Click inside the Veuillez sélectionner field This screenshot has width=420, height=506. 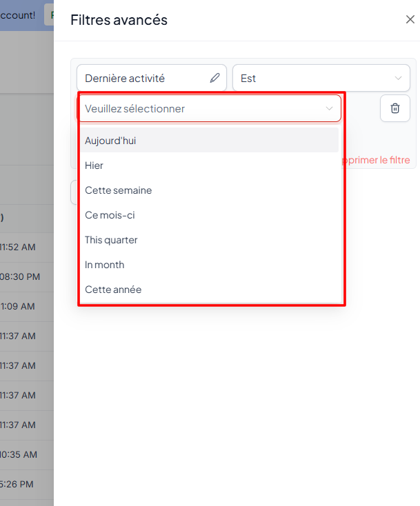pyautogui.click(x=200, y=108)
